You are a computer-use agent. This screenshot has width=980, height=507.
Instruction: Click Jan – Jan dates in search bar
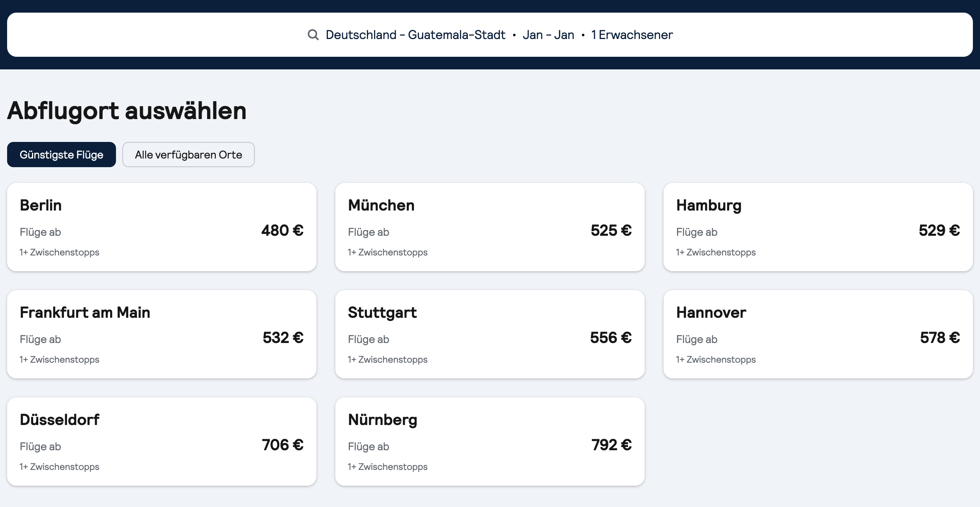(x=548, y=35)
